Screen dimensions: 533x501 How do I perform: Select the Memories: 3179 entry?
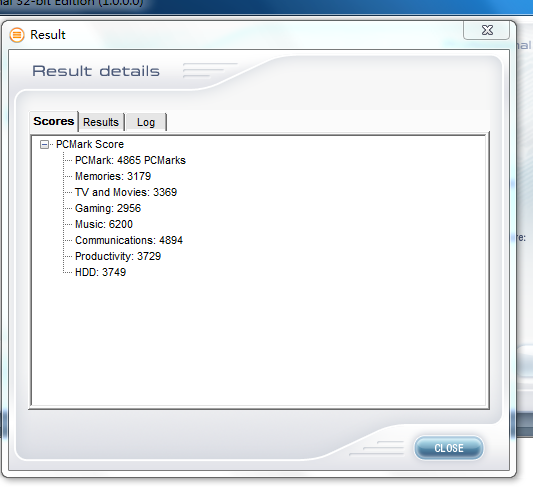pos(113,176)
